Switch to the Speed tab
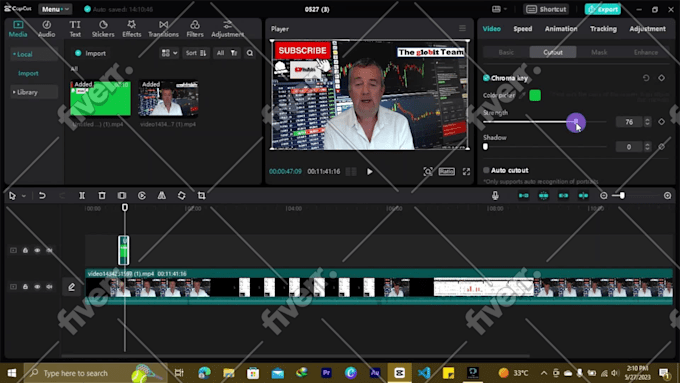Image resolution: width=680 pixels, height=383 pixels. (x=523, y=29)
